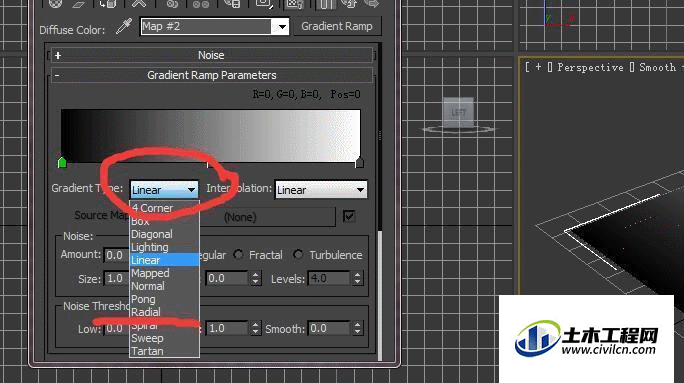Choose Lighting gradient type
This screenshot has height=383, width=684.
(165, 247)
